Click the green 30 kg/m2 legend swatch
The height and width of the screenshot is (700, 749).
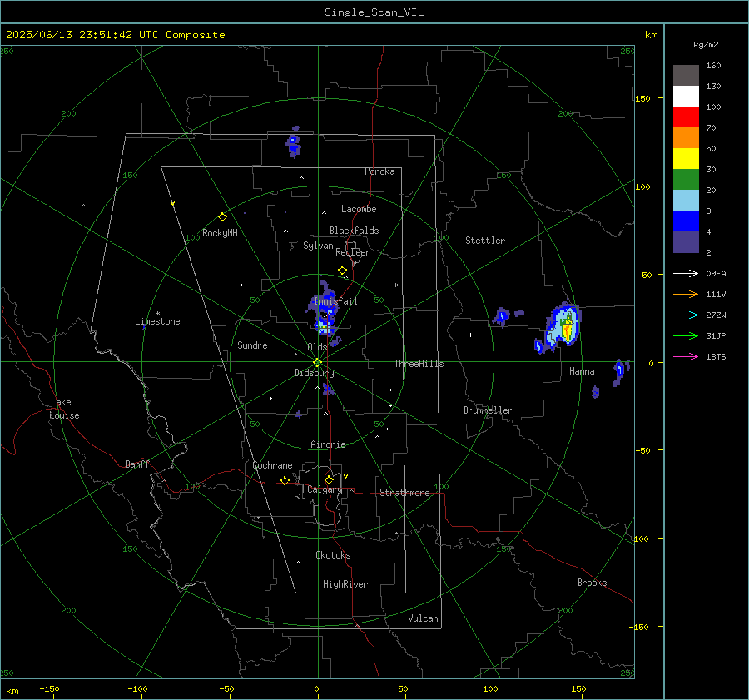coord(686,180)
